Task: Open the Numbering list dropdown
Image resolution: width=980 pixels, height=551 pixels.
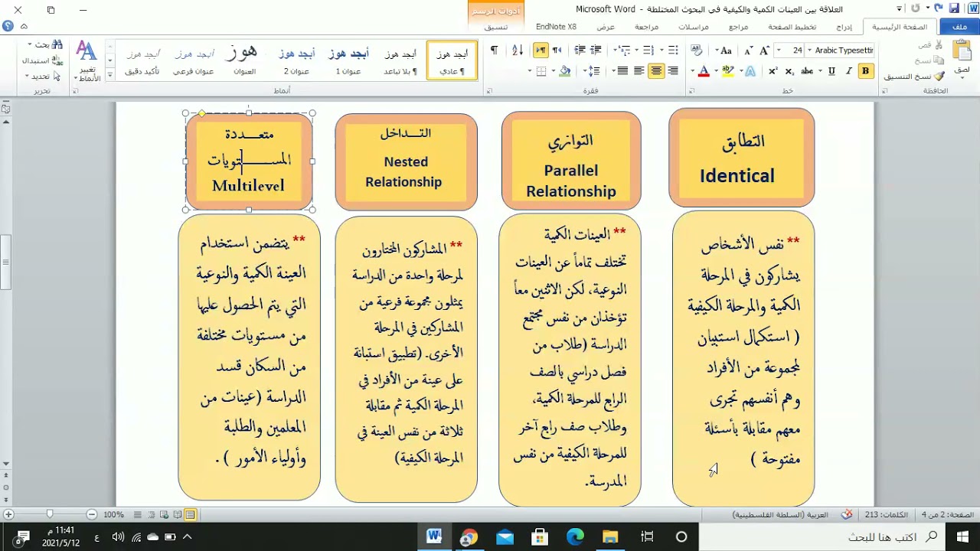Action: click(x=637, y=50)
